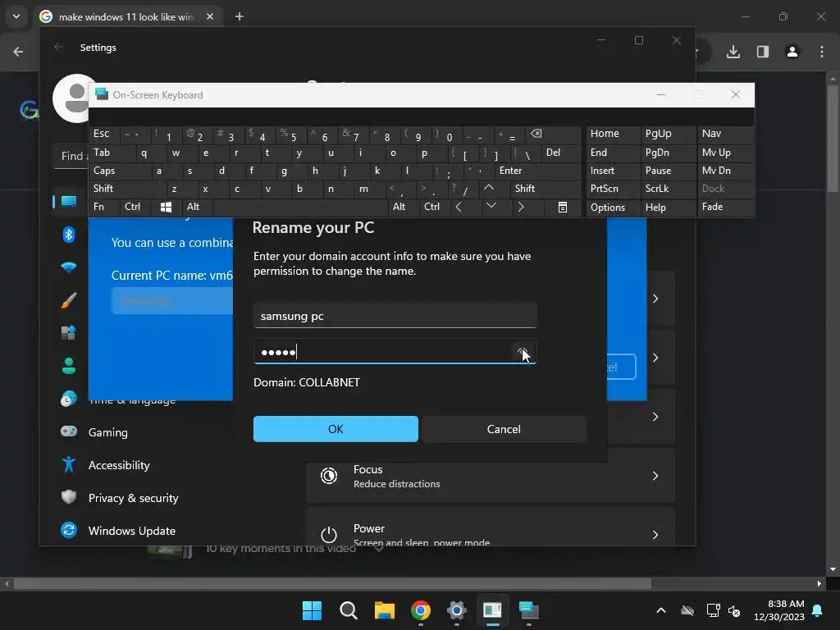Click Chrome horizontal scrollbar
This screenshot has height=630, width=840.
pos(332,583)
